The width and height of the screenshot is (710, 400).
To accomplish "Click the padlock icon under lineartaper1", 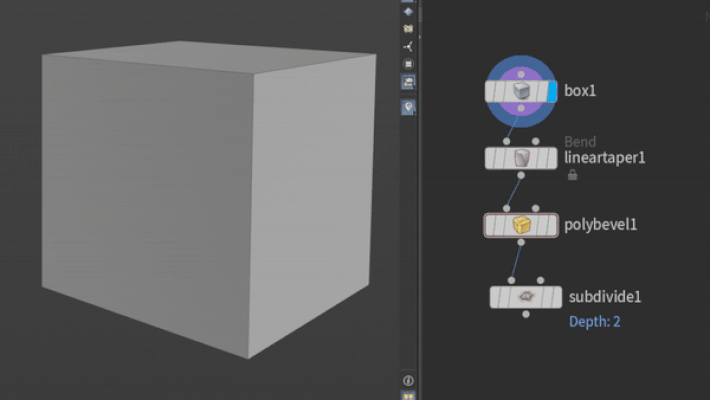I will tap(572, 175).
